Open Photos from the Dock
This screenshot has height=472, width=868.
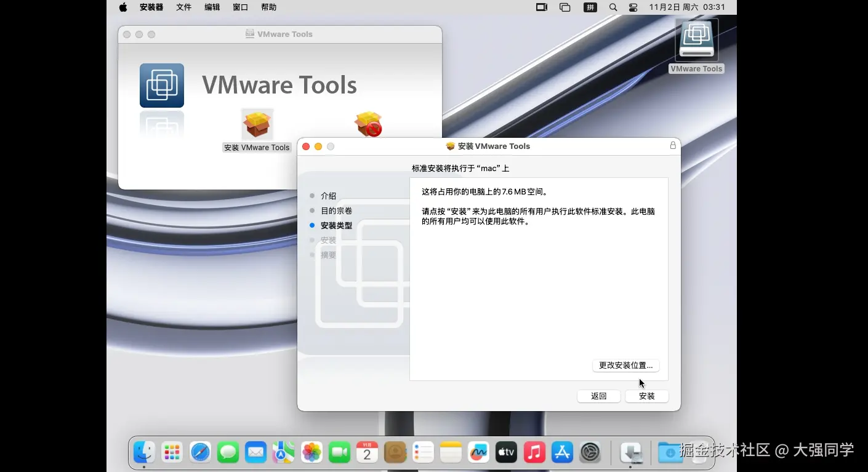[312, 452]
